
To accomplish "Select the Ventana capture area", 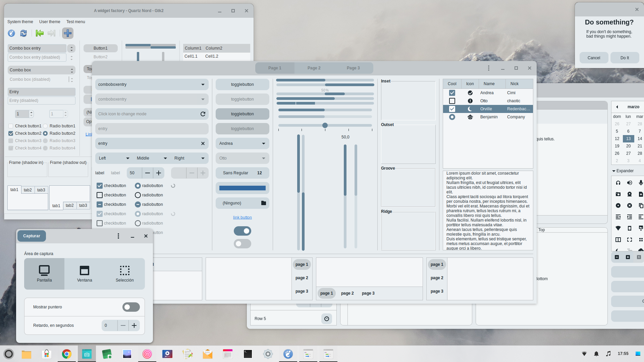I will (85, 274).
